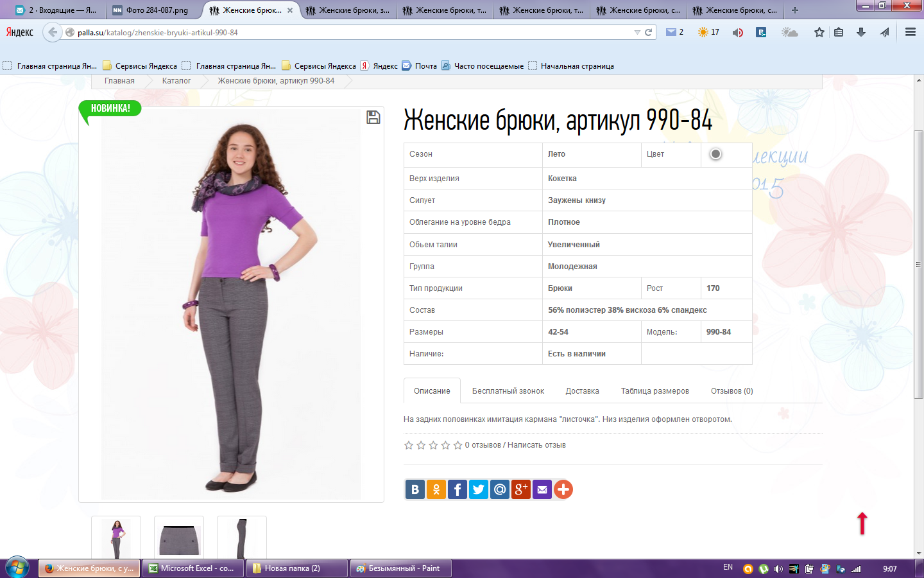Share the product on Facebook

point(458,489)
